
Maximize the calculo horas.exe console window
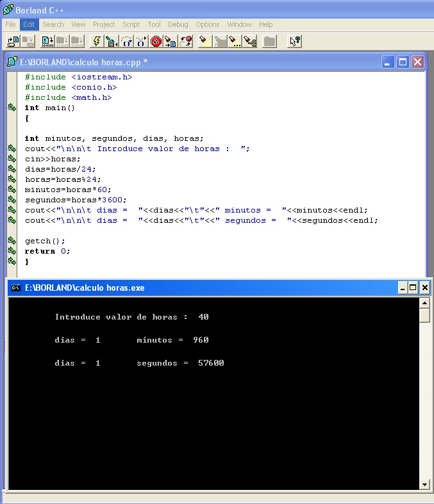[x=413, y=288]
